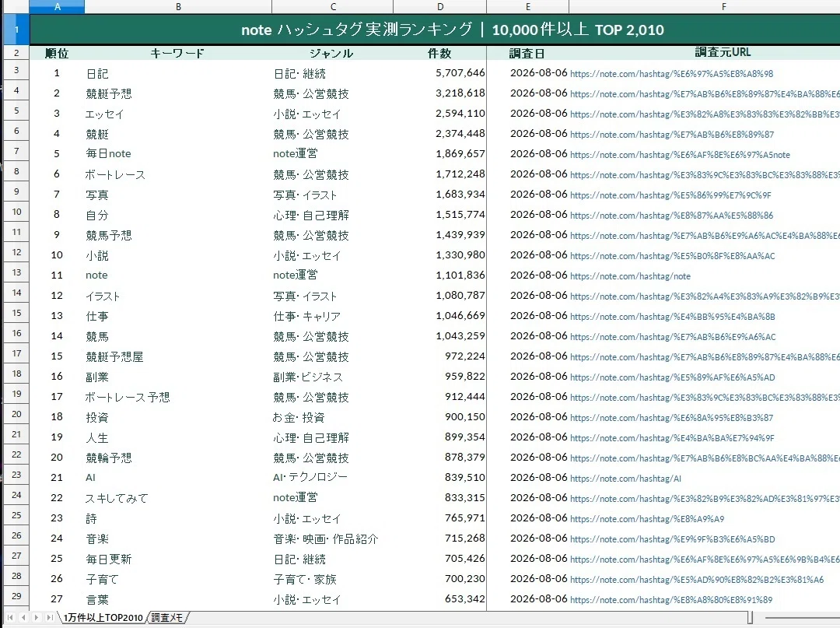Select the keyword cell スキしてみて
Screen dimensions: 840x628
pos(116,498)
